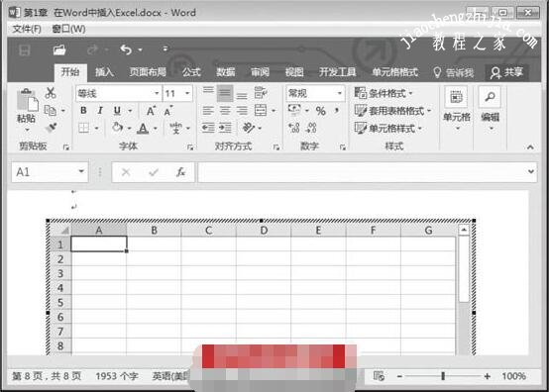
Task: Open the 字体 dialog launcher
Action: coord(190,147)
